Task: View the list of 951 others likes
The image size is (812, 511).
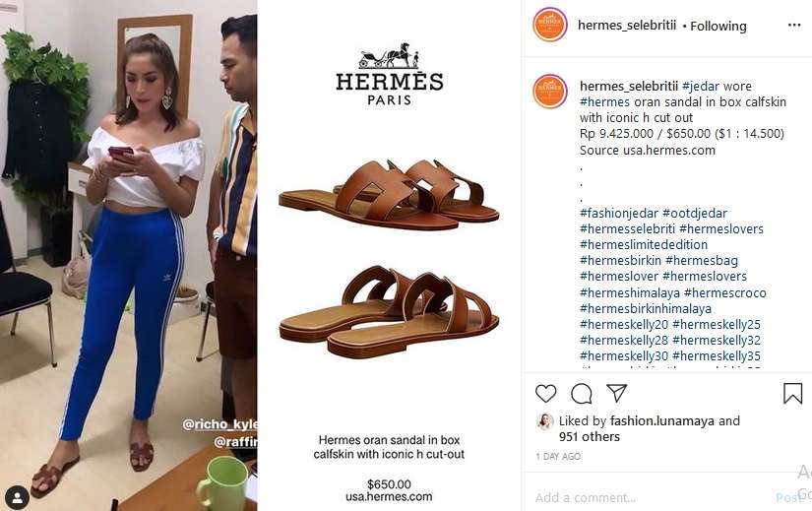Action: click(x=590, y=437)
